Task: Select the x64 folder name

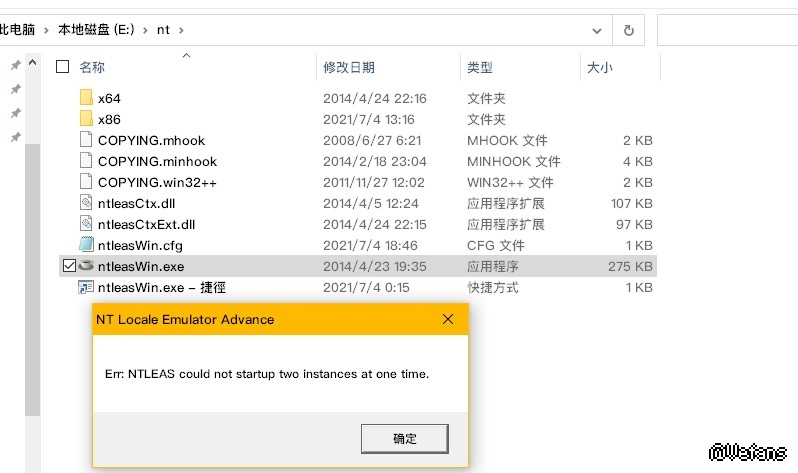Action: click(x=109, y=98)
